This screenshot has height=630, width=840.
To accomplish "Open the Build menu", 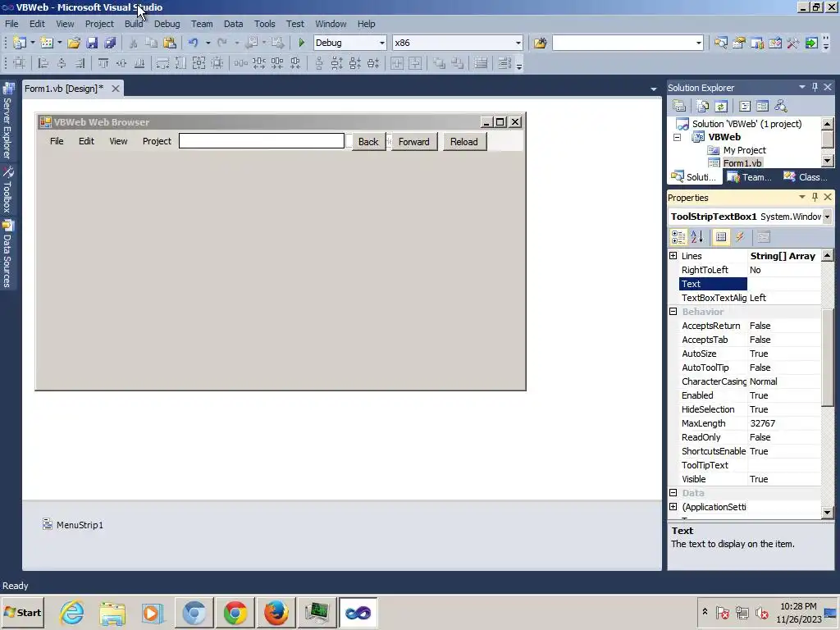I will coord(134,24).
